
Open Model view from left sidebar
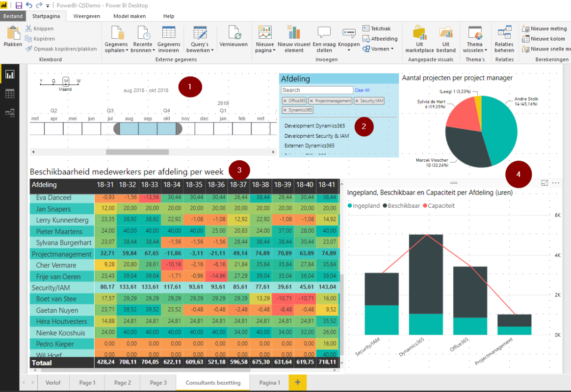click(x=9, y=113)
